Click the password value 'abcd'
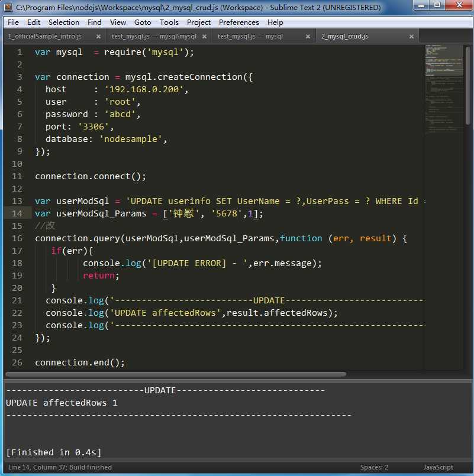Viewport: 474px width, 476px height. pos(120,114)
